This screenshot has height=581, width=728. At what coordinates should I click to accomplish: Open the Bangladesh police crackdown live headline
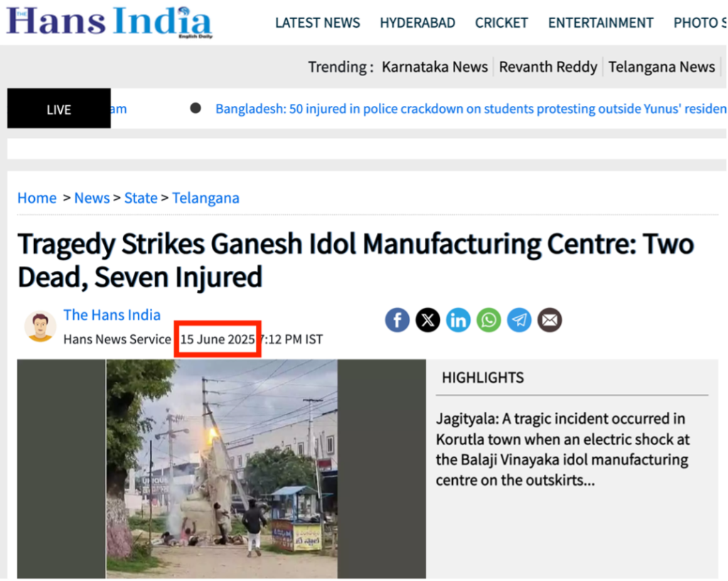pyautogui.click(x=471, y=109)
